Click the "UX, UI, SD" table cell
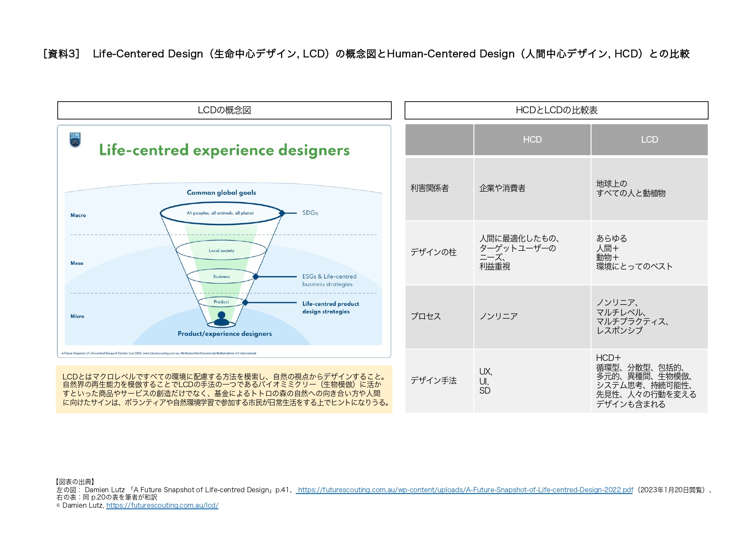Image resolution: width=756 pixels, height=534 pixels. 532,381
